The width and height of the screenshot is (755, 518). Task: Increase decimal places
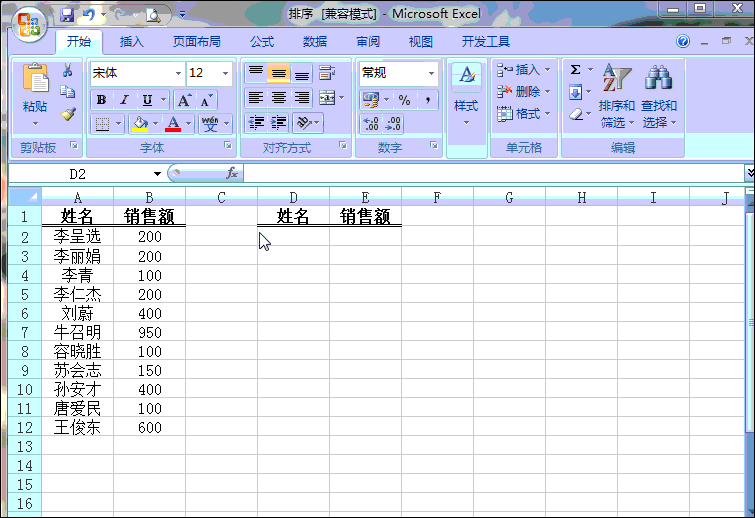[x=370, y=124]
